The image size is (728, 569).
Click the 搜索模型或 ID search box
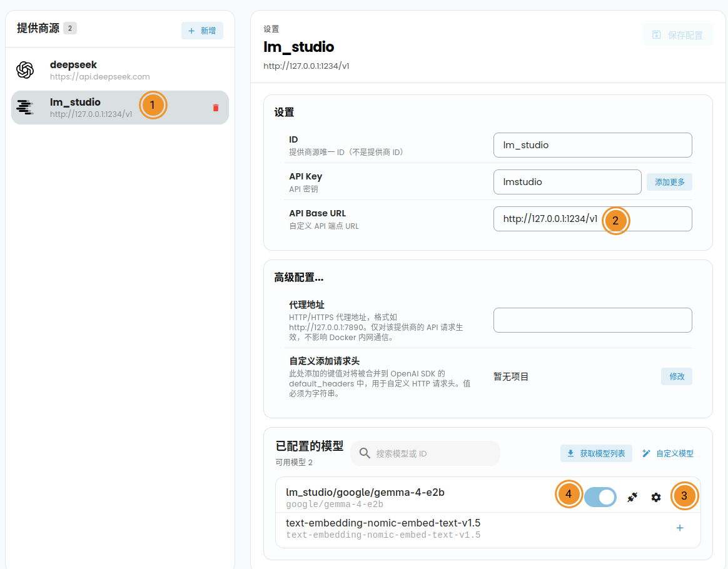[x=425, y=453]
